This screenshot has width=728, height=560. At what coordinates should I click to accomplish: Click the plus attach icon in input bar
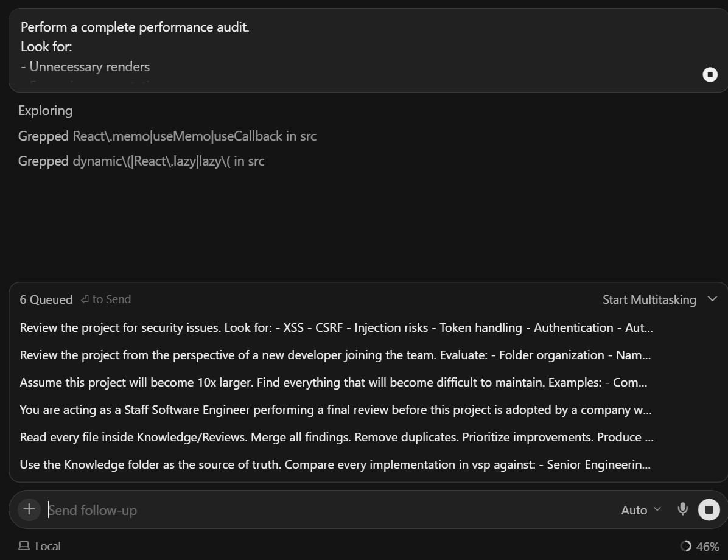29,509
